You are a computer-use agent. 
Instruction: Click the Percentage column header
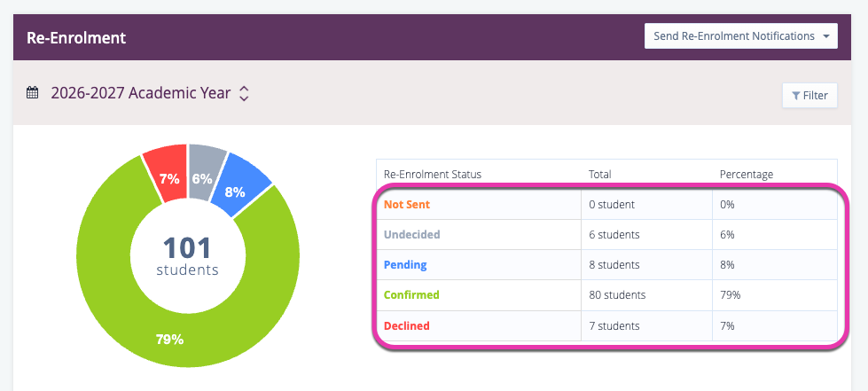(x=747, y=175)
